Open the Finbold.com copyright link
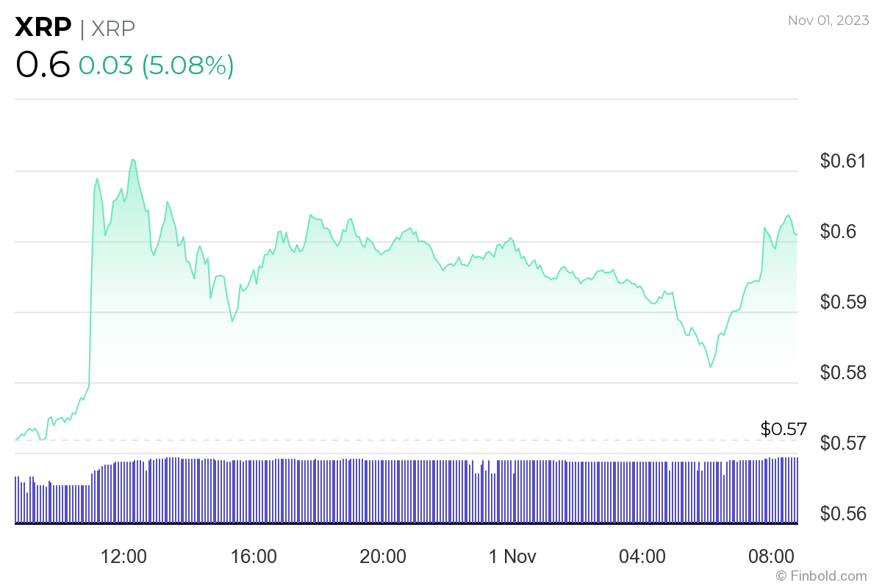 [x=821, y=576]
